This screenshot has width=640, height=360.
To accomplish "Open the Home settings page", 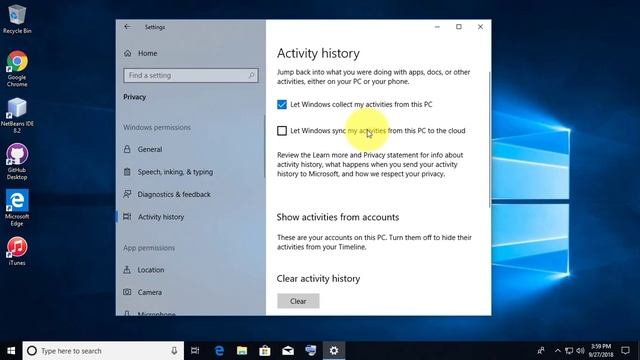I will [147, 53].
